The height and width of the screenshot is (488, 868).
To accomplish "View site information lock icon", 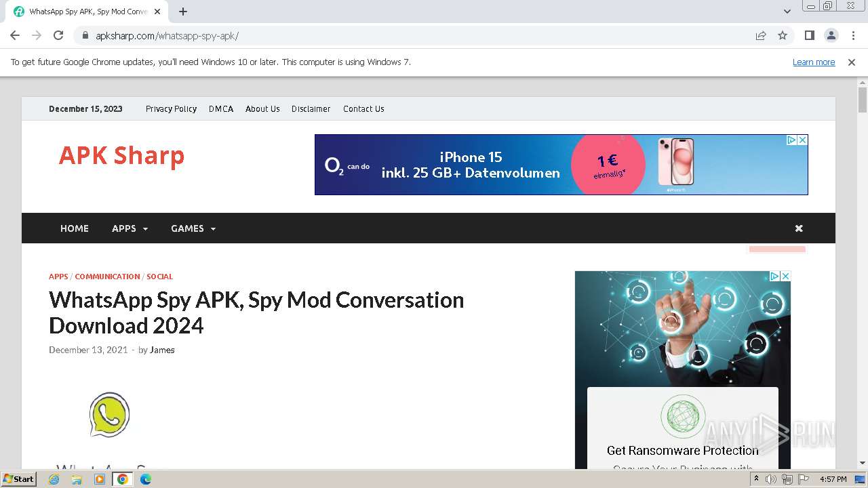I will 85,36.
